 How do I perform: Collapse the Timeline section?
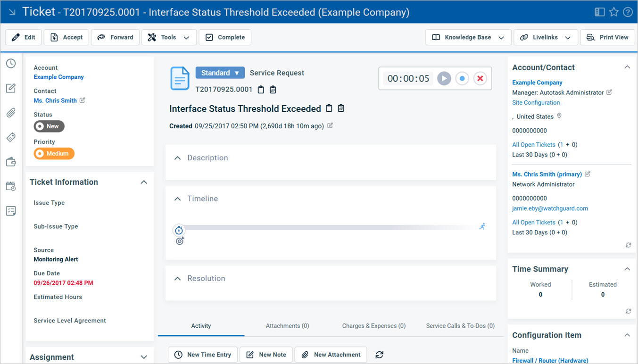pos(178,199)
